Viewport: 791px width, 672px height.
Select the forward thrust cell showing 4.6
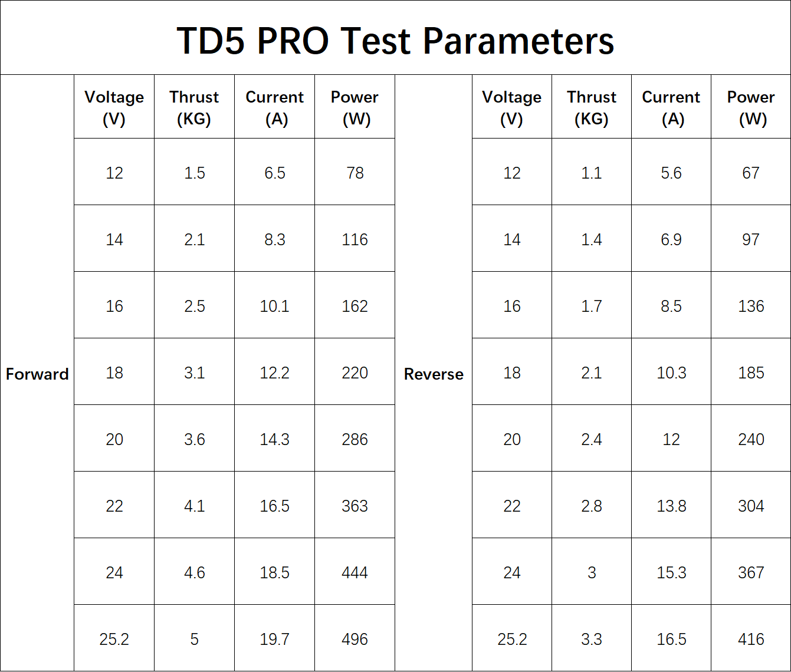(x=194, y=572)
